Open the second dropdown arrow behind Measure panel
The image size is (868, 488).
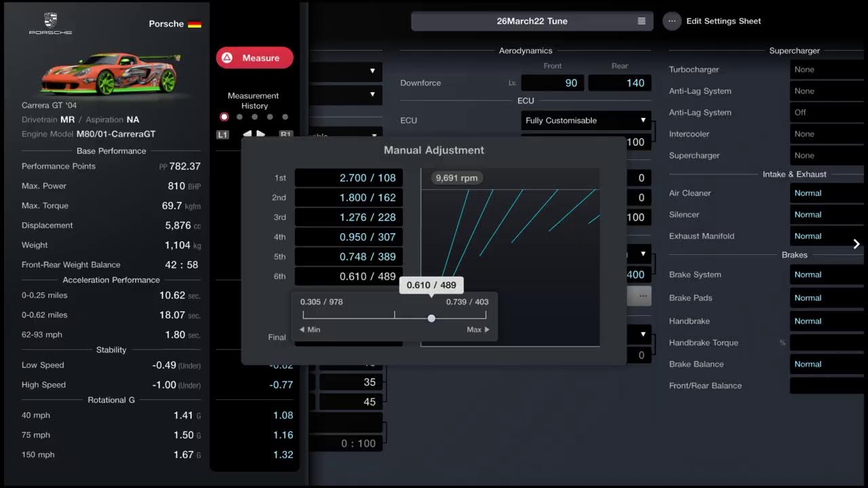point(372,94)
